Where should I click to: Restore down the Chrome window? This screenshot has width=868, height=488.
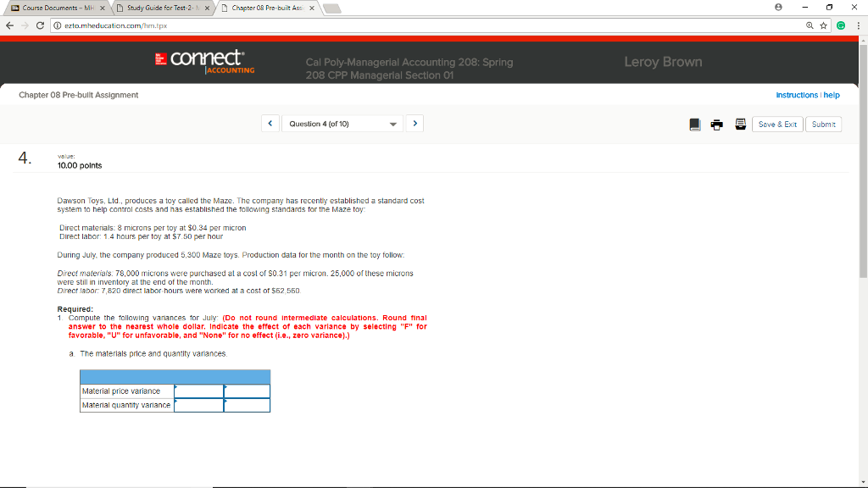(829, 7)
